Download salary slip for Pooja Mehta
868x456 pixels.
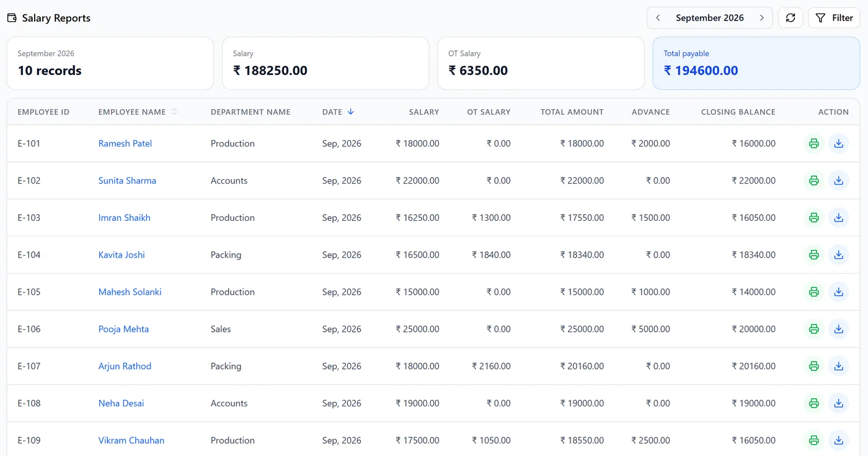[x=839, y=329]
